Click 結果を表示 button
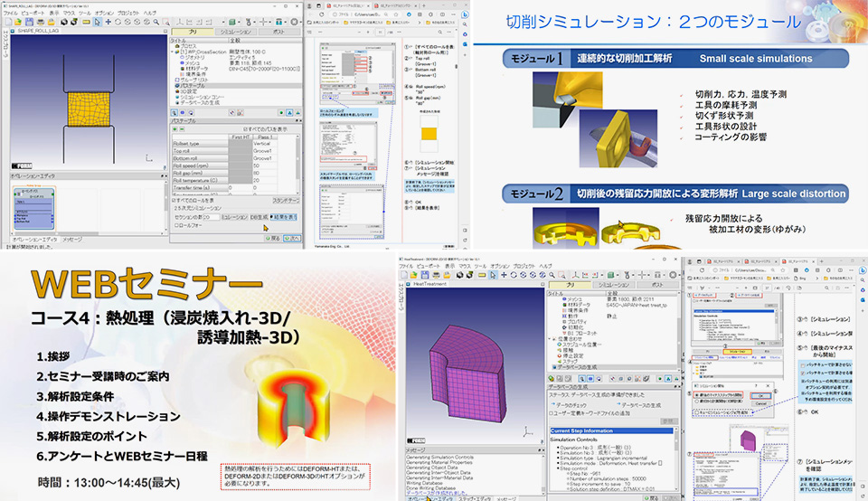 pyautogui.click(x=283, y=217)
